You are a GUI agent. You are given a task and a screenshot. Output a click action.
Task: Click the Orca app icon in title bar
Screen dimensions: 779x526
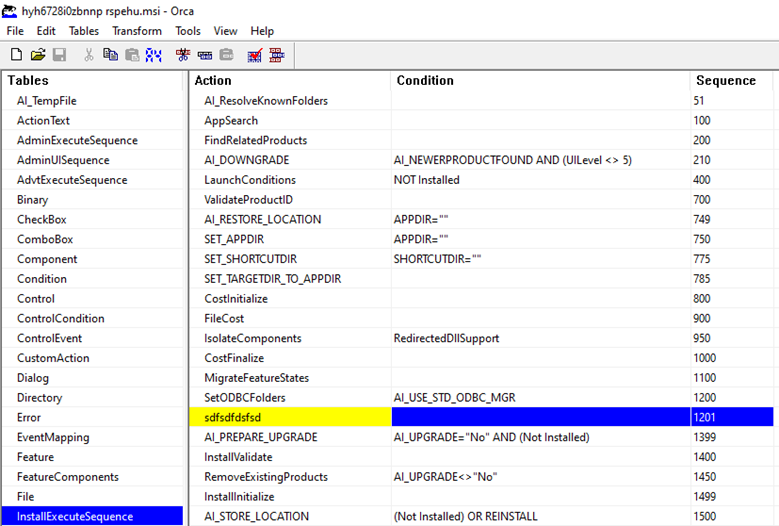[x=9, y=10]
